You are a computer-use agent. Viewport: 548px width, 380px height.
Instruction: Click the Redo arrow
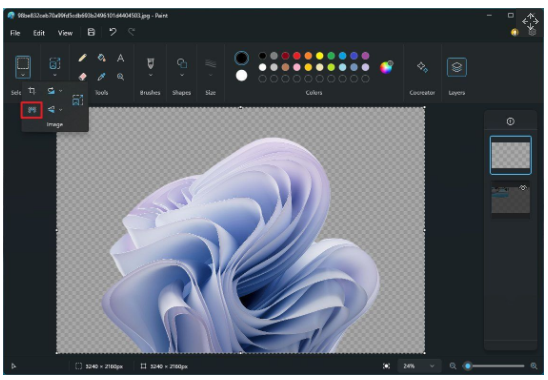pos(131,32)
